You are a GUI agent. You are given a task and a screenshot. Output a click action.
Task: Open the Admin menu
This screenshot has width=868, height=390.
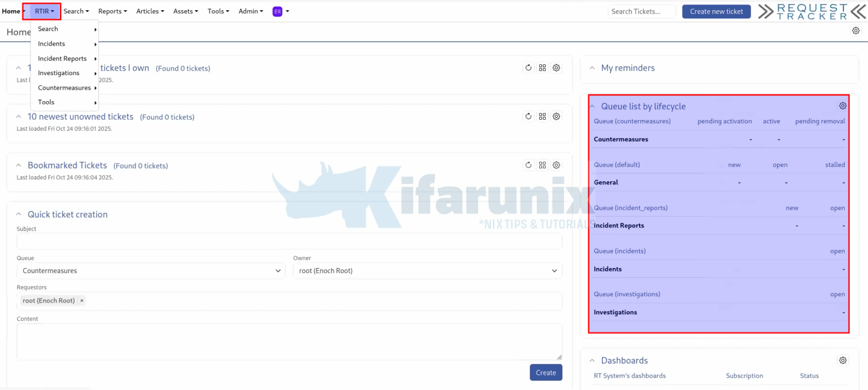pyautogui.click(x=250, y=11)
